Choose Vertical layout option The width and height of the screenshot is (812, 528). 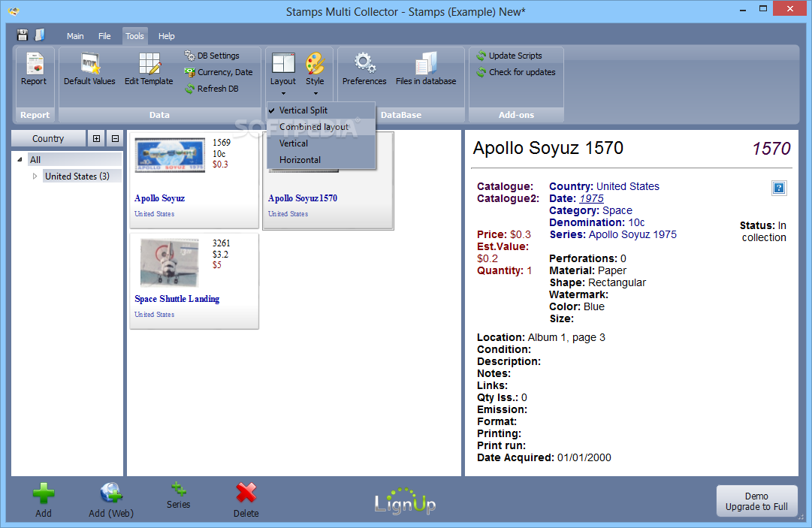tap(321, 143)
